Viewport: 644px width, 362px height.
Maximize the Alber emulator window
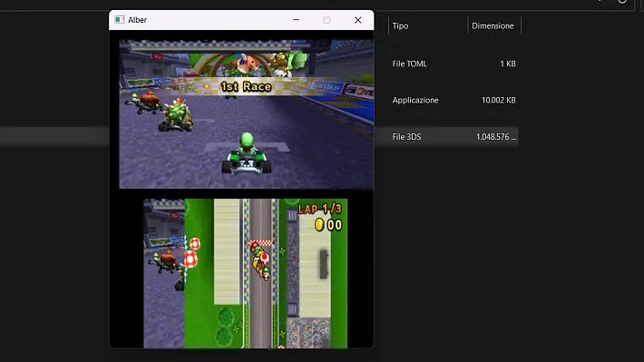tap(327, 20)
